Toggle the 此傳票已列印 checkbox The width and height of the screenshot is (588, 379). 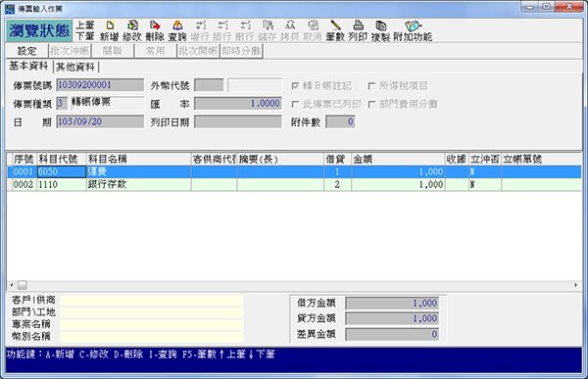[295, 104]
